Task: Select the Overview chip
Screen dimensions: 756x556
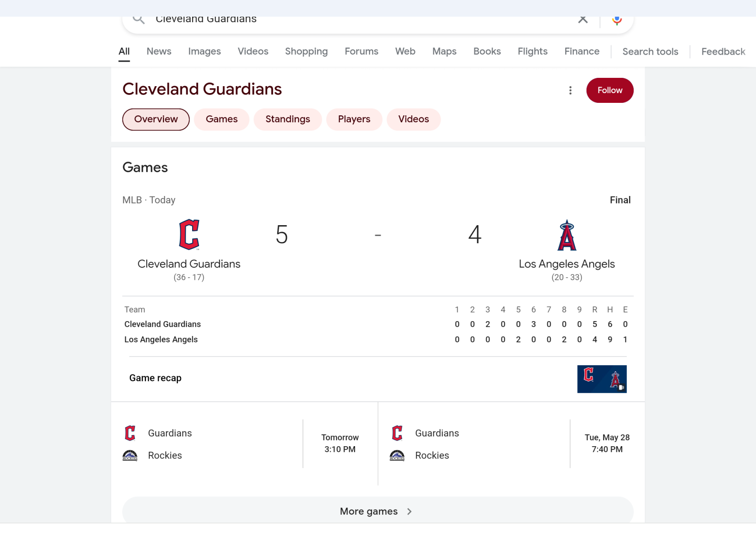Action: [156, 120]
